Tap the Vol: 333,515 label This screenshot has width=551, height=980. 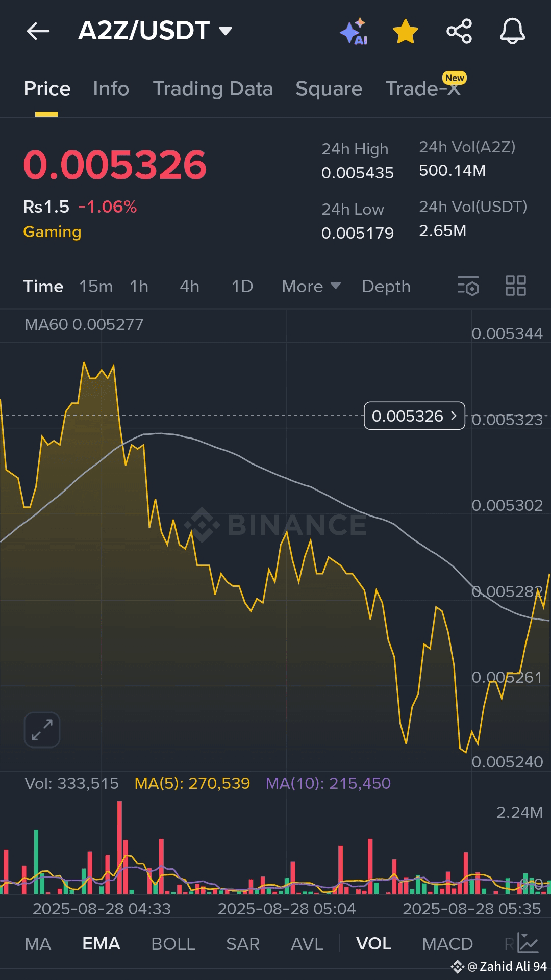click(71, 783)
